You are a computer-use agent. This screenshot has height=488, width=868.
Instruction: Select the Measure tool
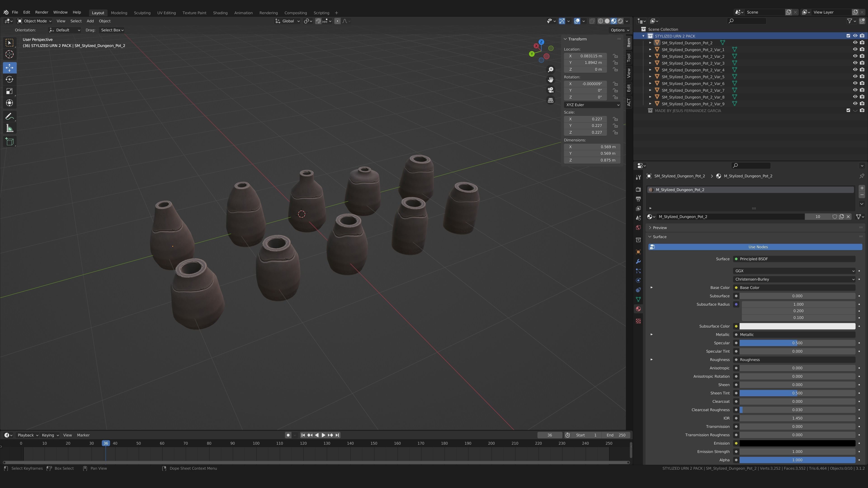(9, 128)
